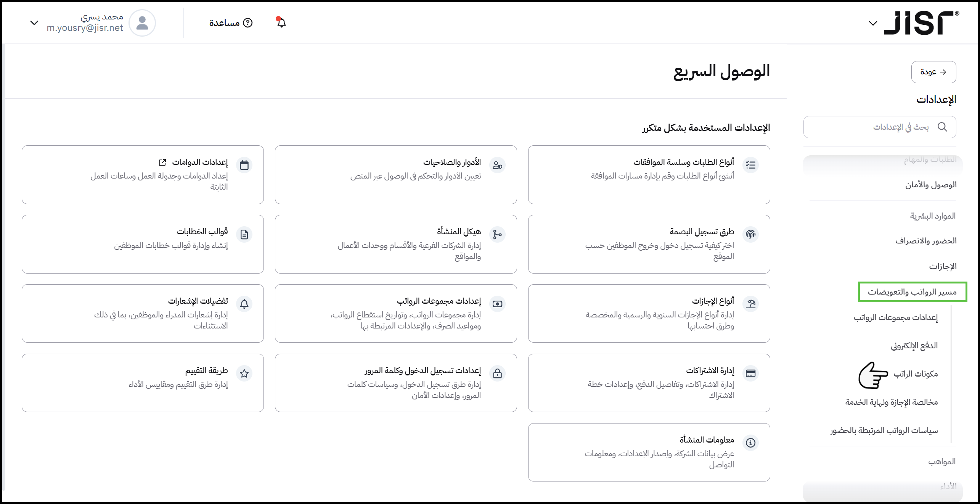The height and width of the screenshot is (504, 980).
Task: Expand the user account dropdown chevron
Action: tap(34, 23)
